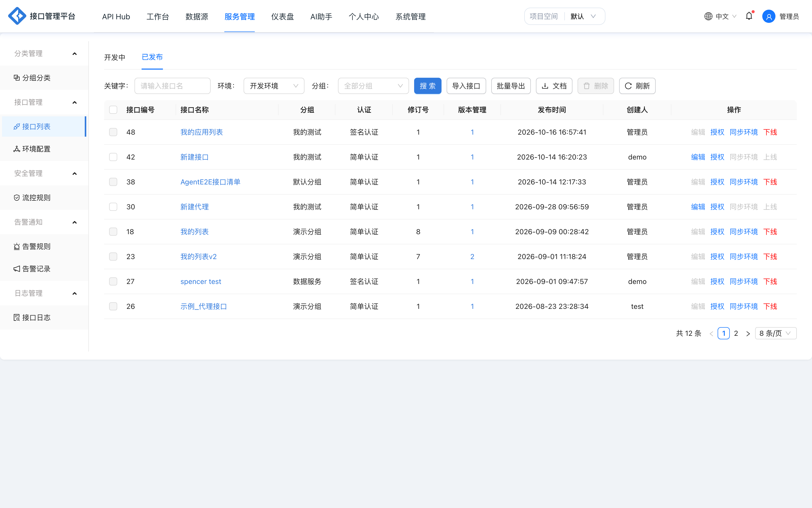Image resolution: width=812 pixels, height=508 pixels.
Task: Open 系统管理 in top navigation
Action: point(410,17)
